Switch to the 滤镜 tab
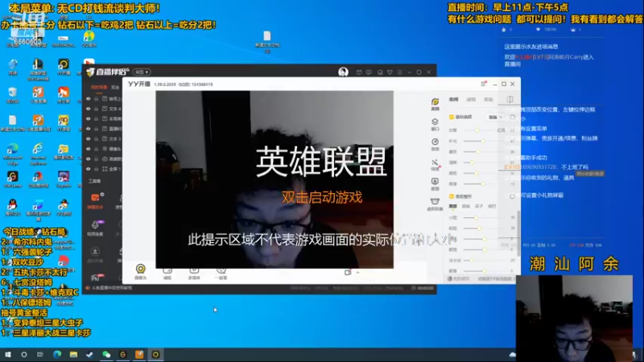The height and width of the screenshot is (362, 644). [x=471, y=99]
